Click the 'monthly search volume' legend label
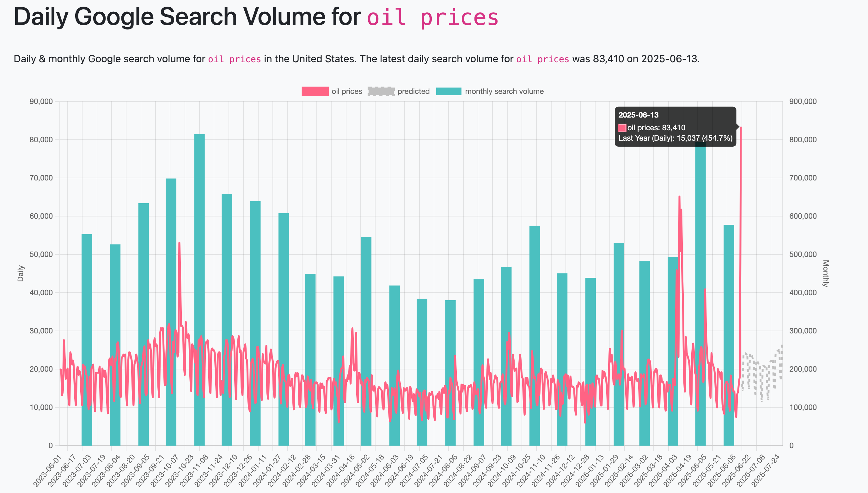 point(504,91)
